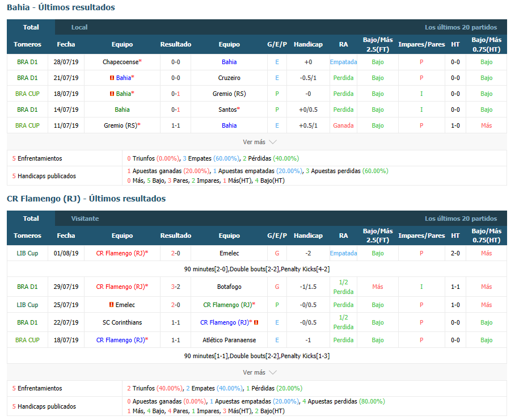The image size is (519, 420).
Task: Open 'Los últimos 20 partidos' selector in Flamengo table
Action: click(x=461, y=219)
